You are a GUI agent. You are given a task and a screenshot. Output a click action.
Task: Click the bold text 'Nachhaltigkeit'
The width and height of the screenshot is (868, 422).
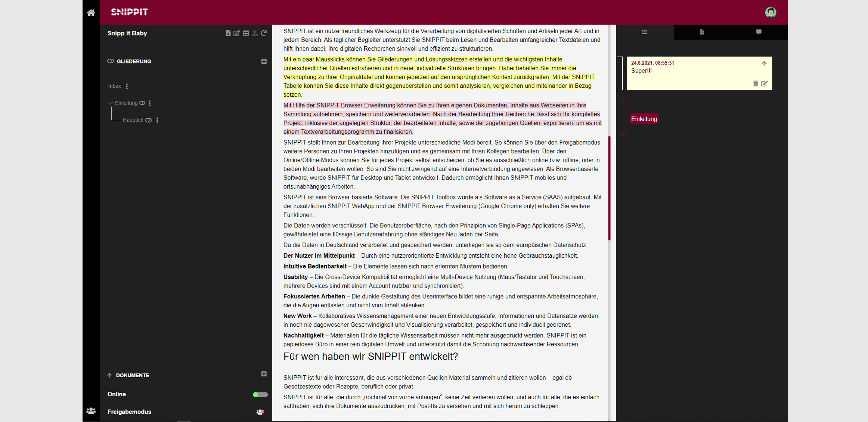(303, 336)
